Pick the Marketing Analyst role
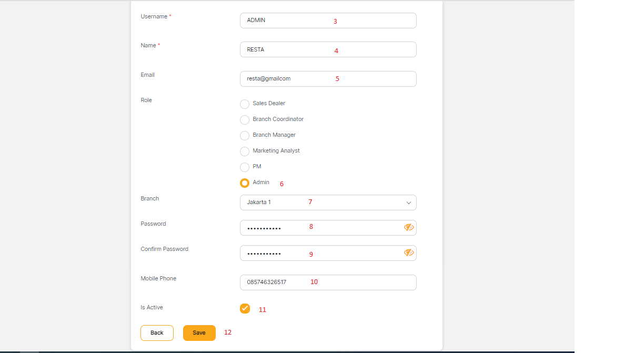The image size is (644, 353). 245,152
